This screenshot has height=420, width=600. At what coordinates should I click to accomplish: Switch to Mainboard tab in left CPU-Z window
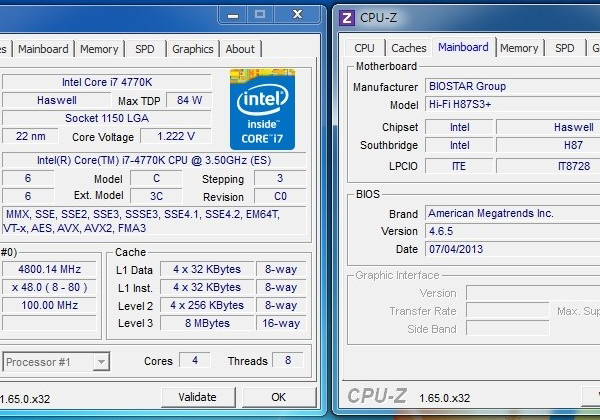tap(43, 49)
